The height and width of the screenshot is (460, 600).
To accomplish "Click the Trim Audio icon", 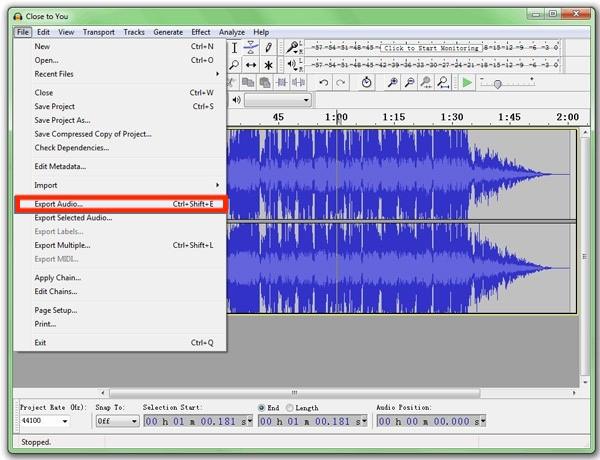I will (x=282, y=82).
